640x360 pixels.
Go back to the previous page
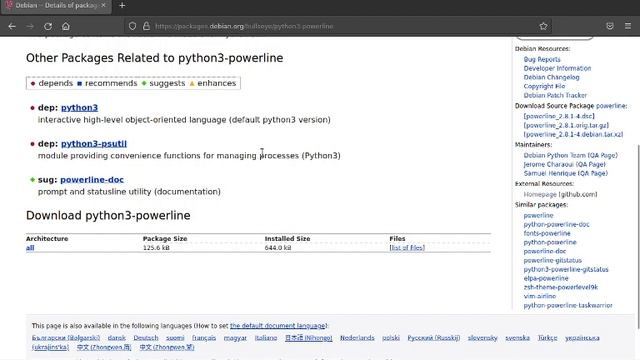point(12,26)
